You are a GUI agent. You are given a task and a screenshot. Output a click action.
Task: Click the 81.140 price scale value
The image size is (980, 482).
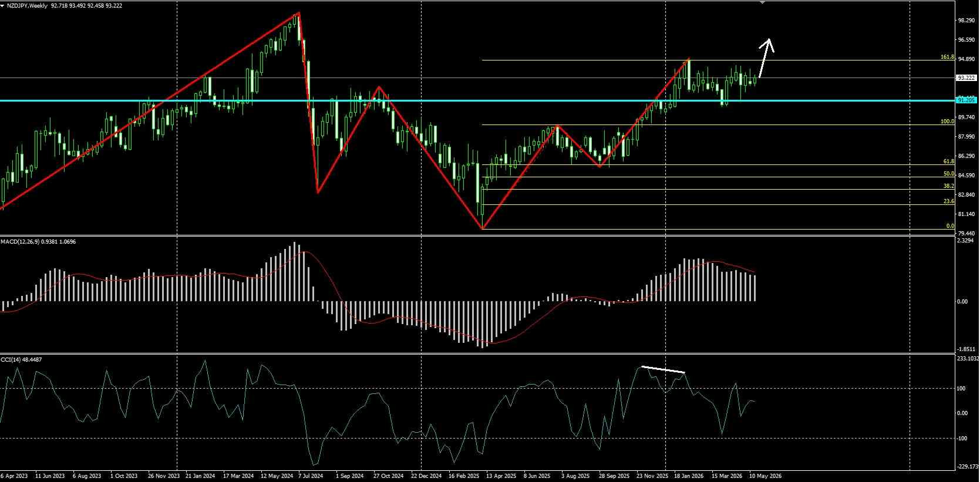(x=966, y=214)
